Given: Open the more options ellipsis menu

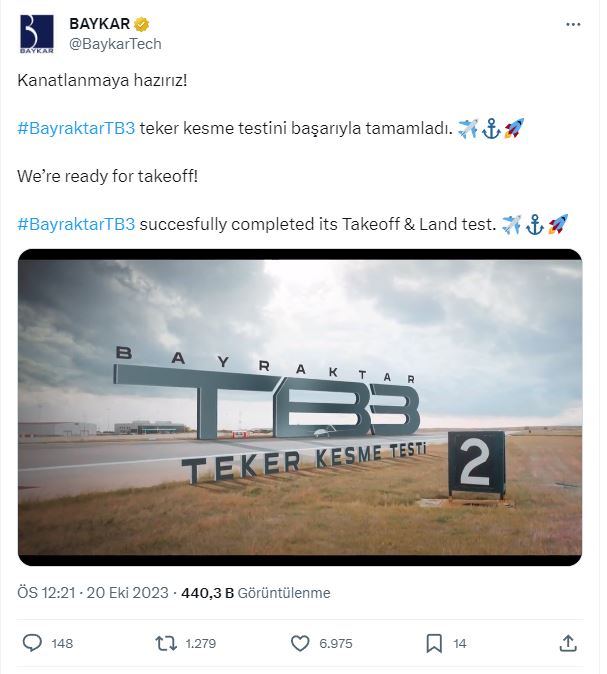Looking at the screenshot, I should coord(572,25).
